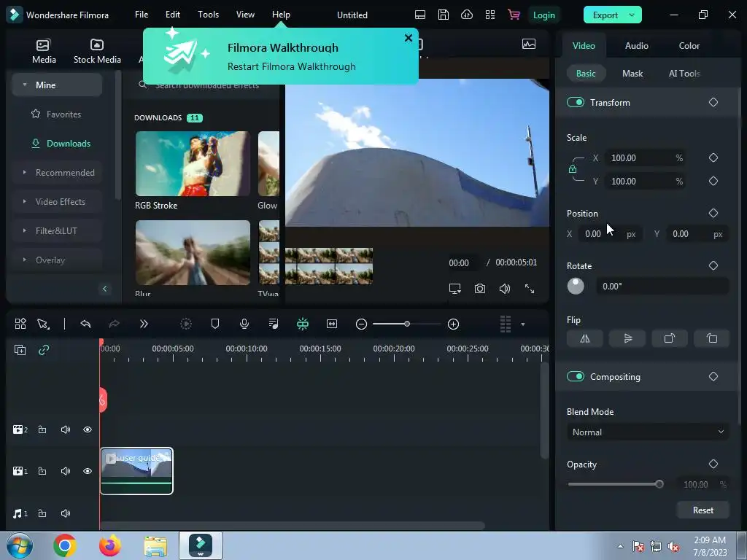747x560 pixels.
Task: Open the Tools menu
Action: [x=208, y=15]
